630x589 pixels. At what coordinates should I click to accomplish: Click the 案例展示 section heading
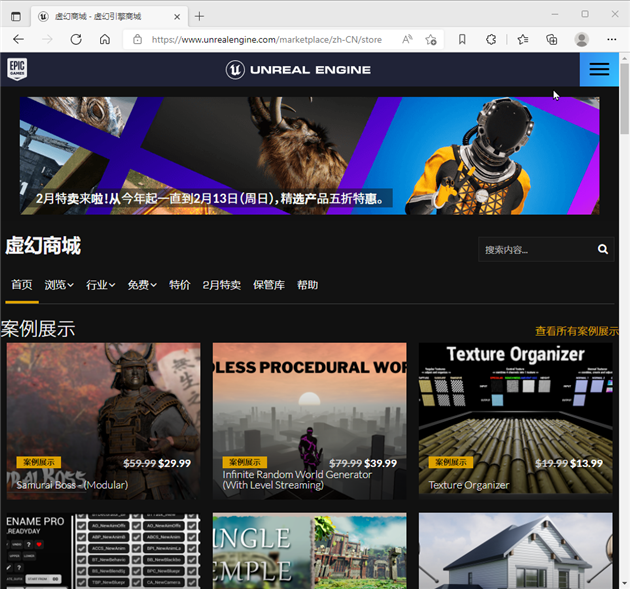click(x=38, y=329)
